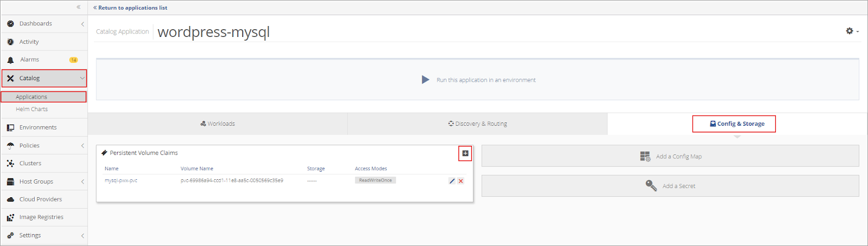Switch to the Discovery & Routing tab
The width and height of the screenshot is (868, 246).
477,124
